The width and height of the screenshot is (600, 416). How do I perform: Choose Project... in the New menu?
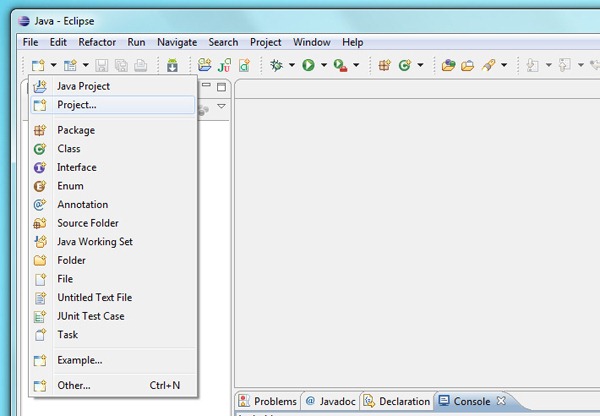coord(113,105)
